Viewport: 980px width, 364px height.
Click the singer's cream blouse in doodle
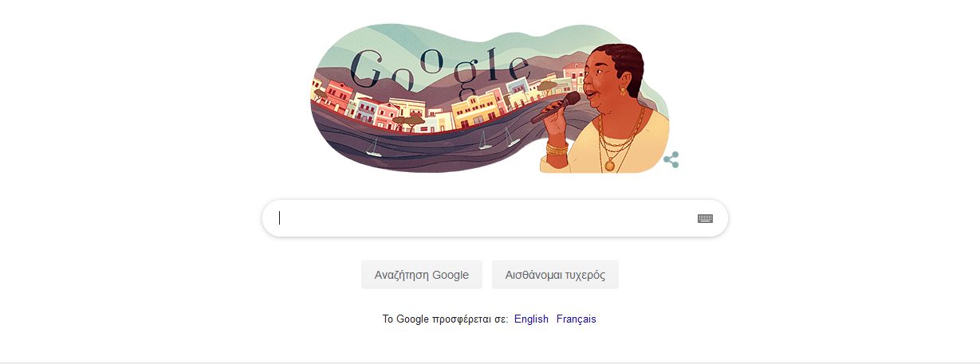[x=638, y=151]
